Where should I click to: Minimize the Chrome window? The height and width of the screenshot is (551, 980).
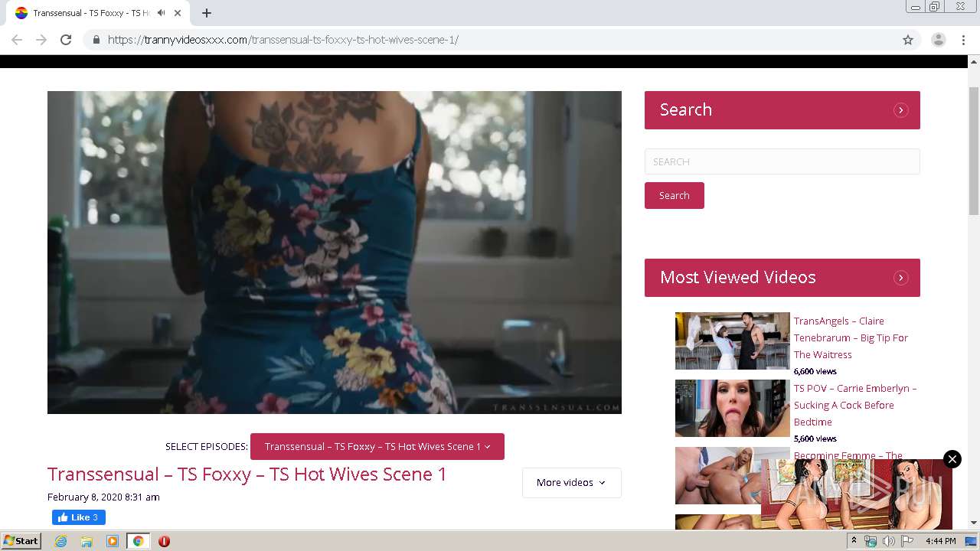(x=915, y=7)
